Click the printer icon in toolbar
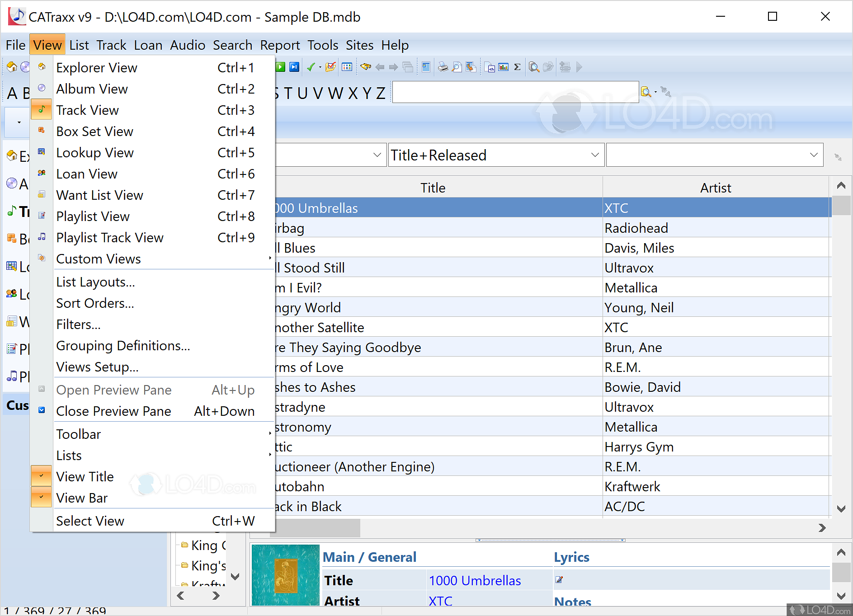This screenshot has width=853, height=616. pos(443,67)
